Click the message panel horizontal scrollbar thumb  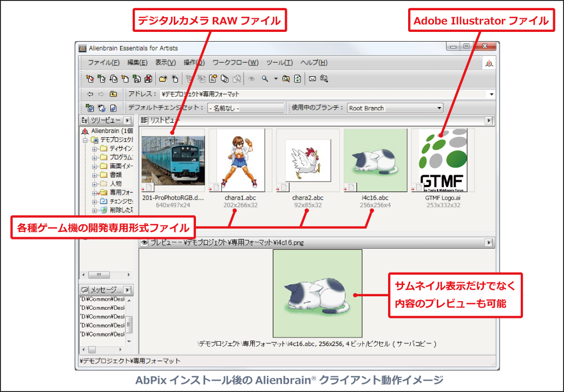pos(92,350)
